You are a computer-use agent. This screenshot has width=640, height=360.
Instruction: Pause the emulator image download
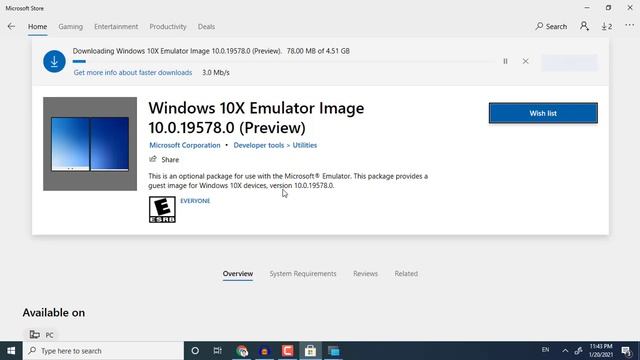tap(505, 61)
